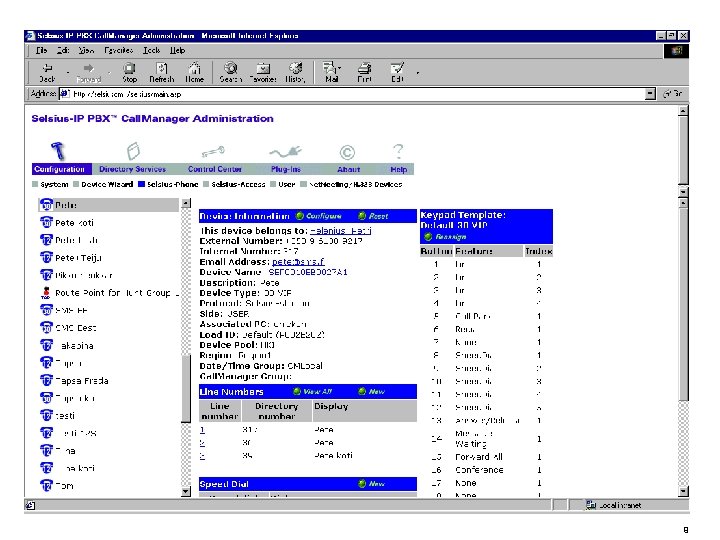Image resolution: width=720 pixels, height=540 pixels.
Task: Select the Selsius-Phone submenu item
Action: pos(169,184)
